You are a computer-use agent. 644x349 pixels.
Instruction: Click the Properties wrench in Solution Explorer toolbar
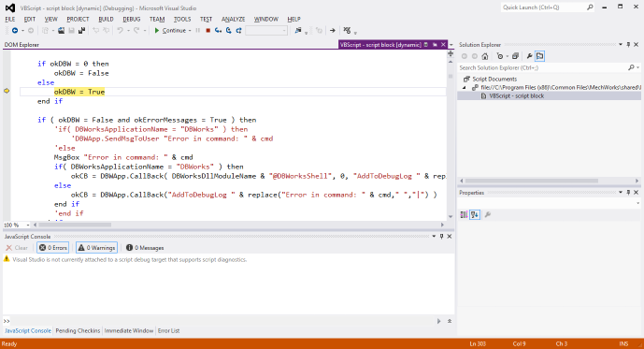point(529,56)
